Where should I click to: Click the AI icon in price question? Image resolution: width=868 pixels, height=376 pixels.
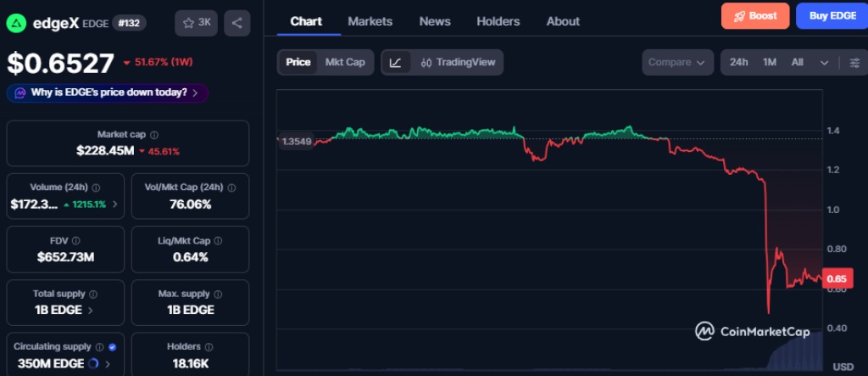(x=20, y=93)
